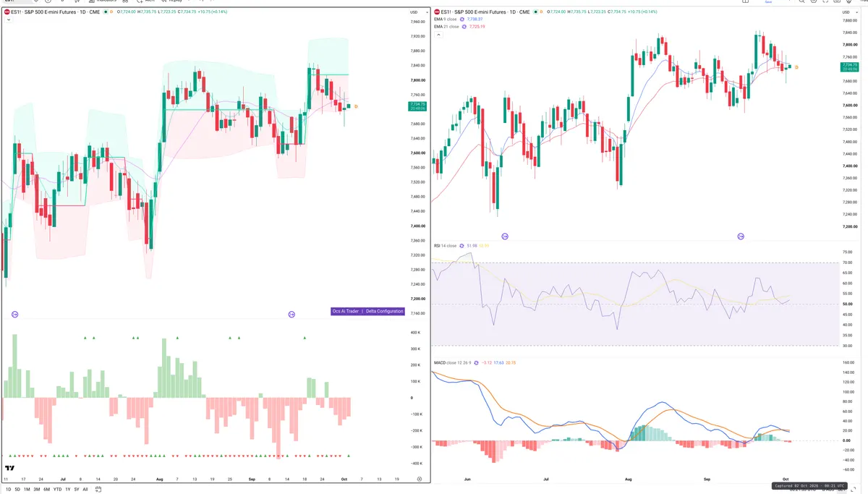Select the 5D time range
Viewport: 868px width, 494px height.
click(17, 490)
